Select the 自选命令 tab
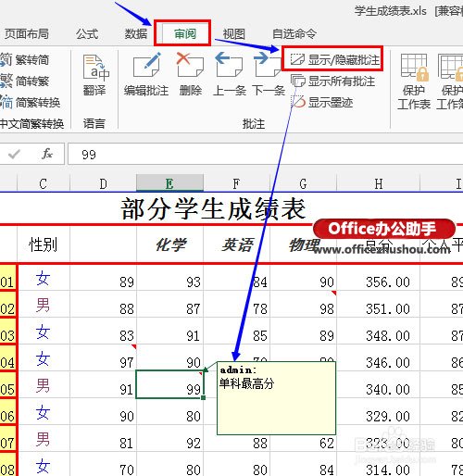 294,34
